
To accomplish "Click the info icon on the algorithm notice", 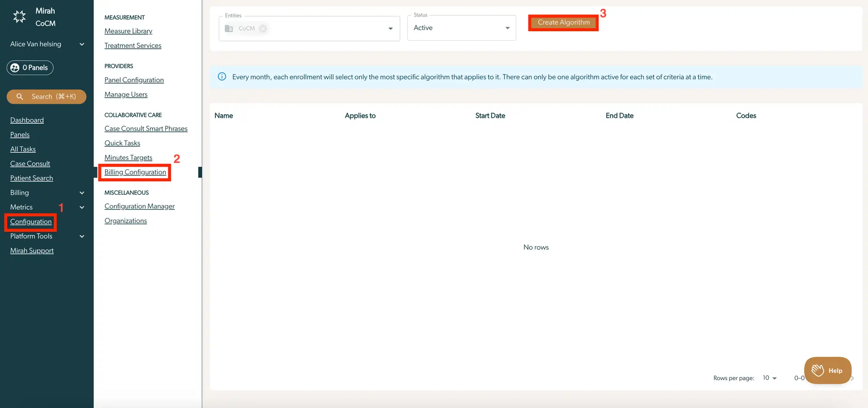I will (x=222, y=77).
